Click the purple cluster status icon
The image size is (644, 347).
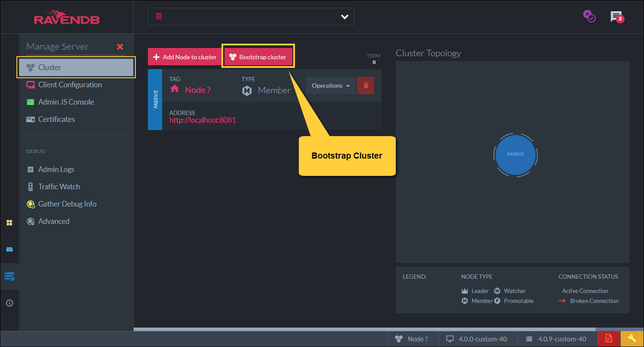click(589, 16)
